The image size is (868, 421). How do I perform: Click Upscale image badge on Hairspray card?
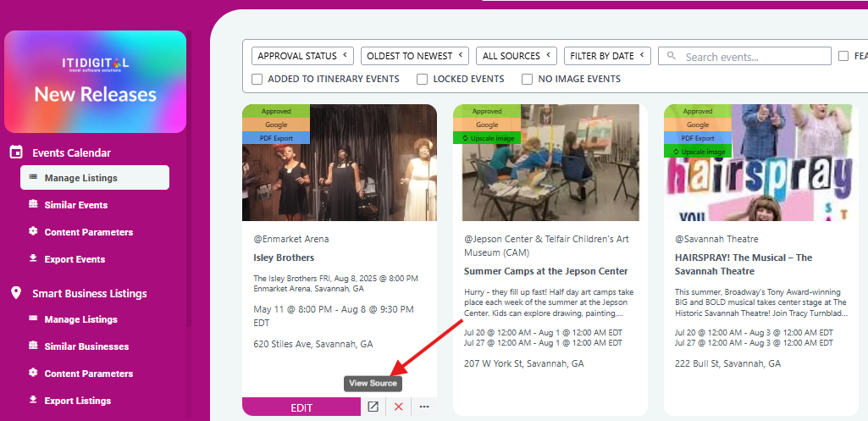tap(698, 152)
